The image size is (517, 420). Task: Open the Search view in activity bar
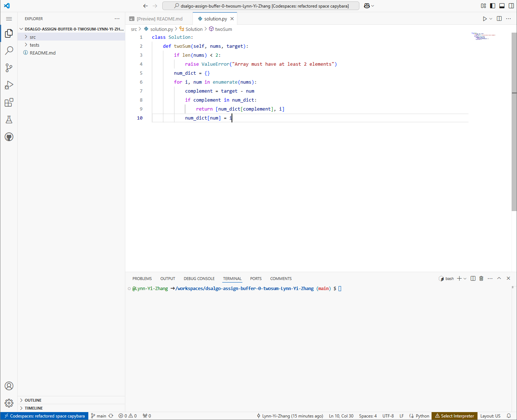pos(9,51)
